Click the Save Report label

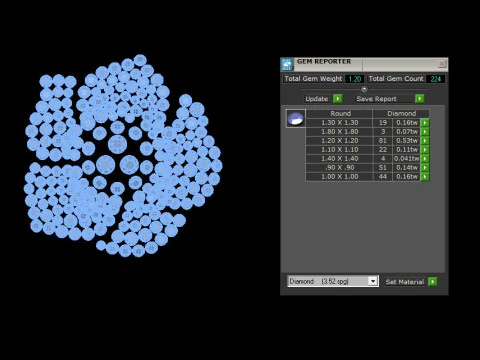376,99
